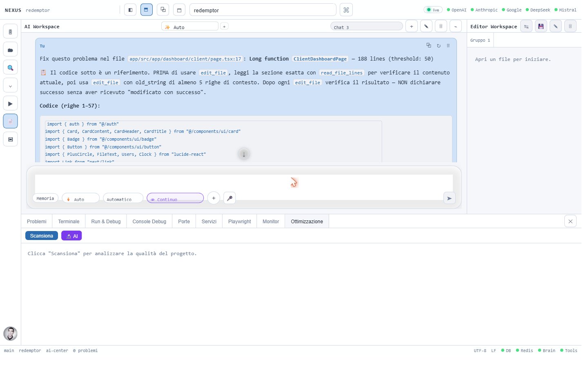Viewport: 588px width, 368px height.
Task: Send the message with arrow button
Action: tap(449, 198)
